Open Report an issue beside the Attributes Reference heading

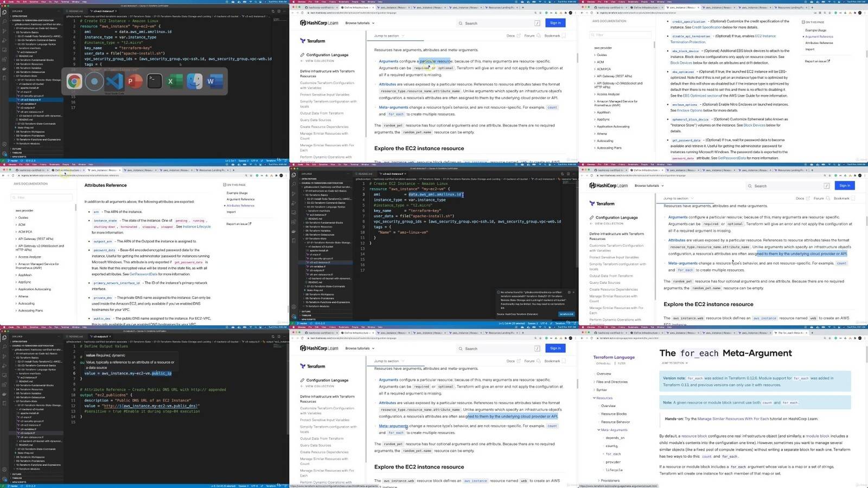pos(239,224)
